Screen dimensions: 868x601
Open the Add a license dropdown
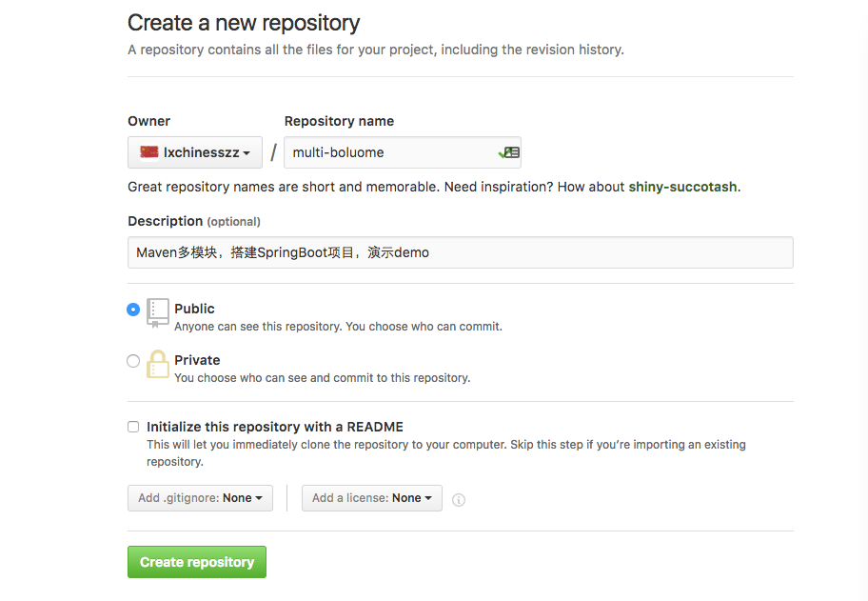coord(372,498)
